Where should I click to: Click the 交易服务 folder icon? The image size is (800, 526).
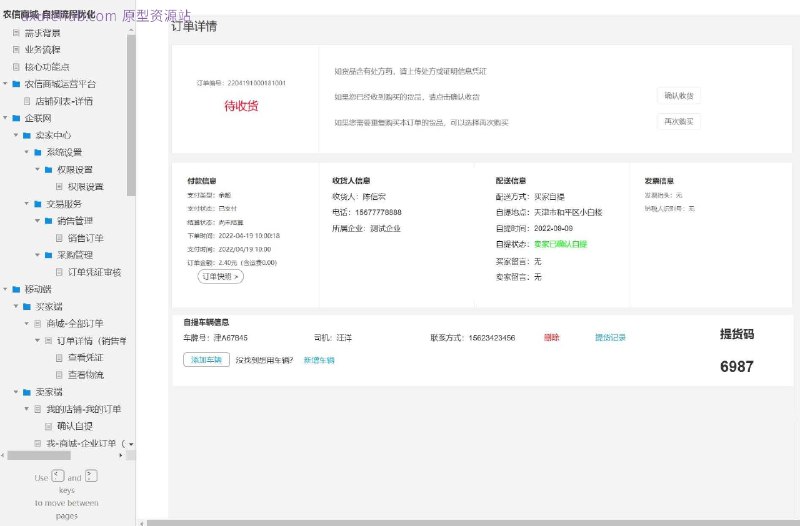pos(38,204)
